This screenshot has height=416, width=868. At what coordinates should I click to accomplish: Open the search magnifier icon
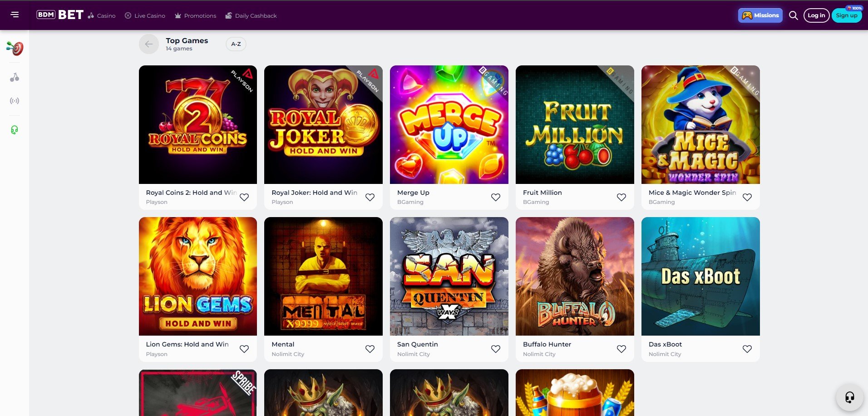point(793,15)
